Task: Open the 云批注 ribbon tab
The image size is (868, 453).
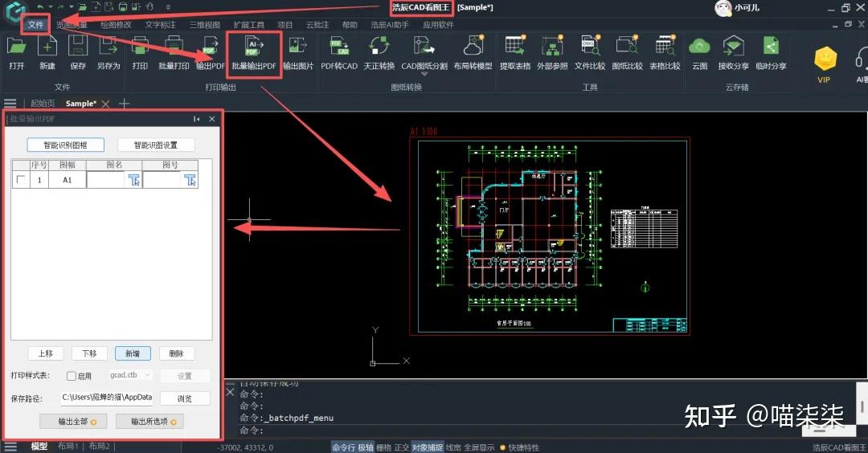Action: 317,25
